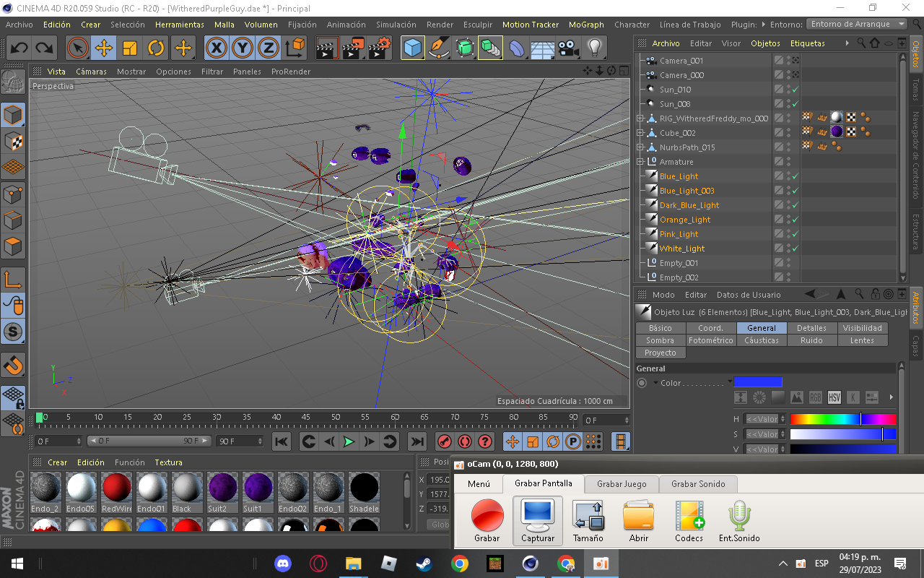Open the spline Pen tool
Screen dimensions: 924x578
tap(439, 48)
